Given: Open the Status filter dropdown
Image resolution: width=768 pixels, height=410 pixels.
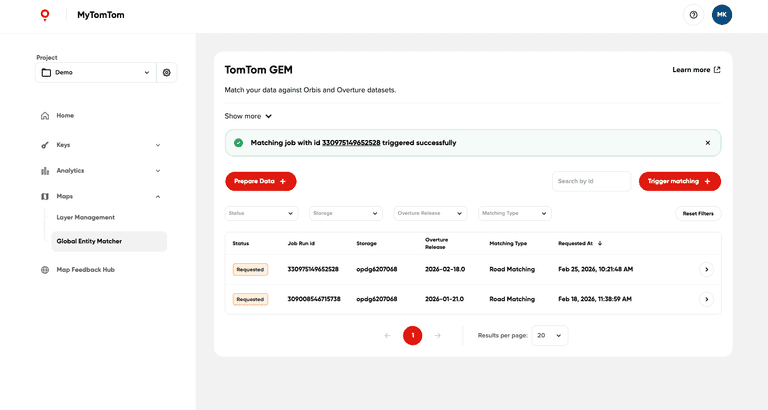Looking at the screenshot, I should point(261,213).
